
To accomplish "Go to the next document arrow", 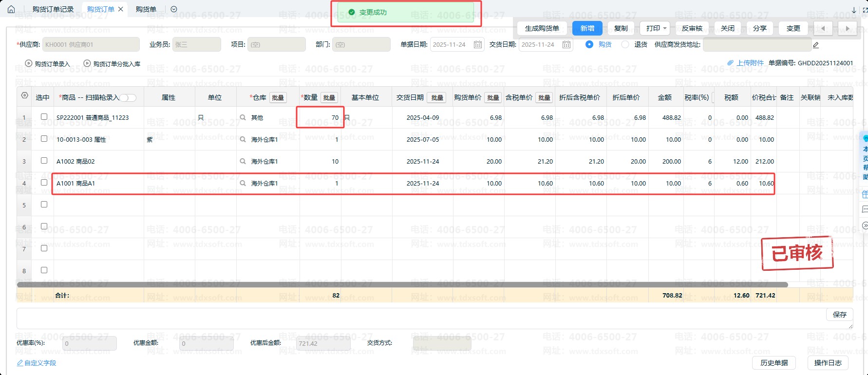I will (848, 28).
